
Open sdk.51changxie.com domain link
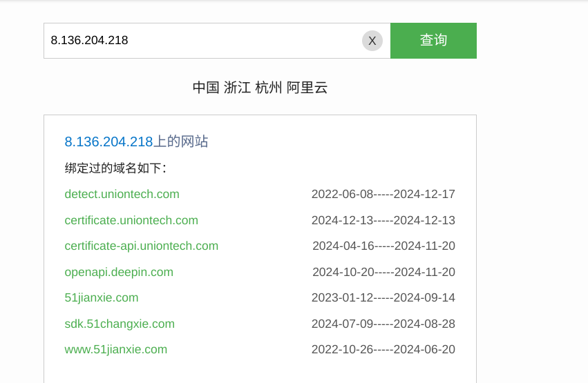tap(120, 324)
